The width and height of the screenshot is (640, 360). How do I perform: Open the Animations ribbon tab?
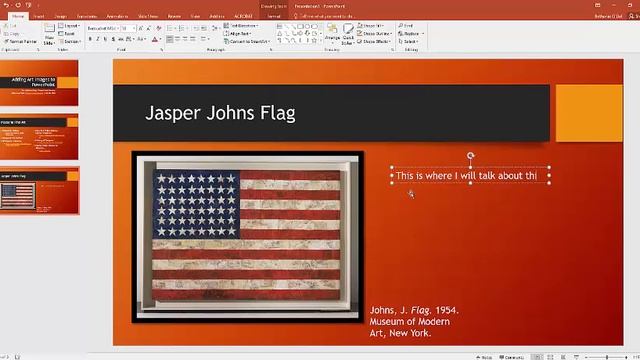click(117, 16)
